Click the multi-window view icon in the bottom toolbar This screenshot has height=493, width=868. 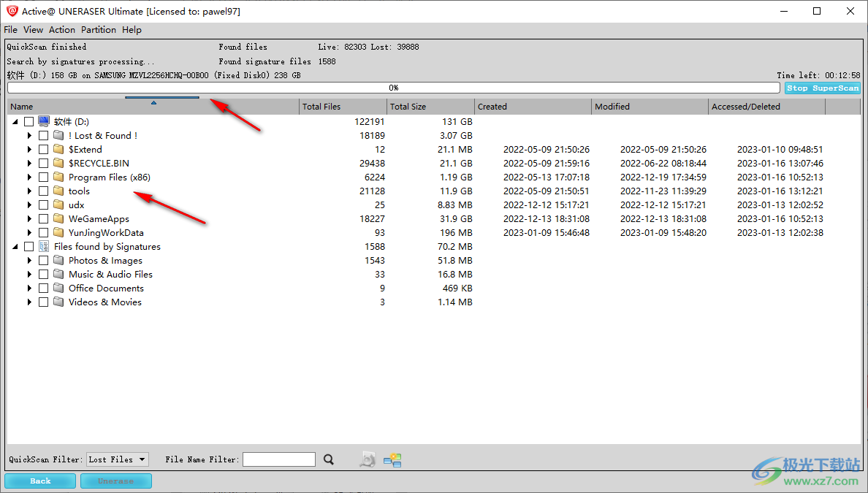click(392, 460)
